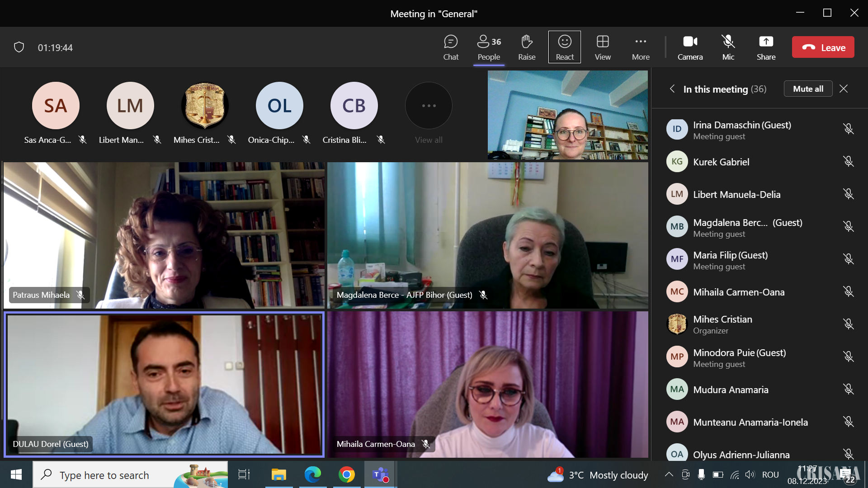Open the React emoji menu
The width and height of the screenshot is (868, 488).
point(564,47)
